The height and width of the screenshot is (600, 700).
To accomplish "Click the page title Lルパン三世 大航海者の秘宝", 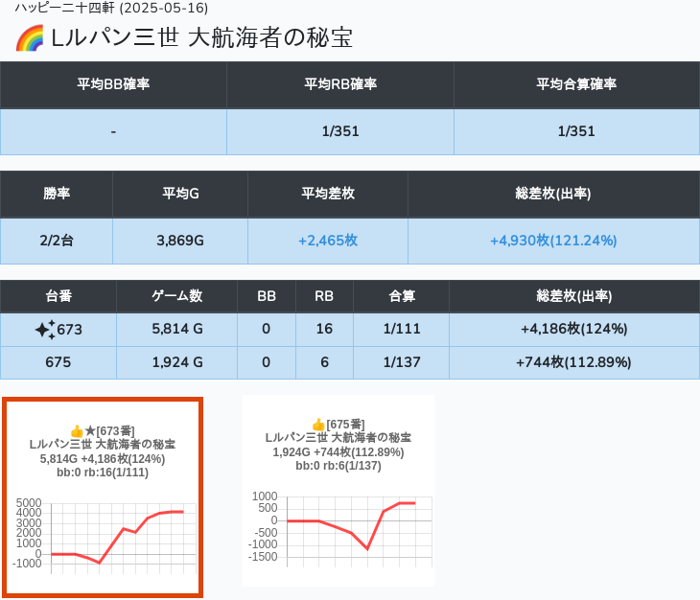I will (201, 38).
